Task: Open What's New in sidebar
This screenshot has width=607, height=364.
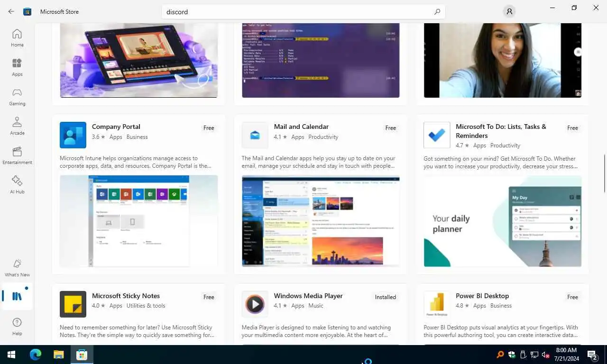Action: 17,268
